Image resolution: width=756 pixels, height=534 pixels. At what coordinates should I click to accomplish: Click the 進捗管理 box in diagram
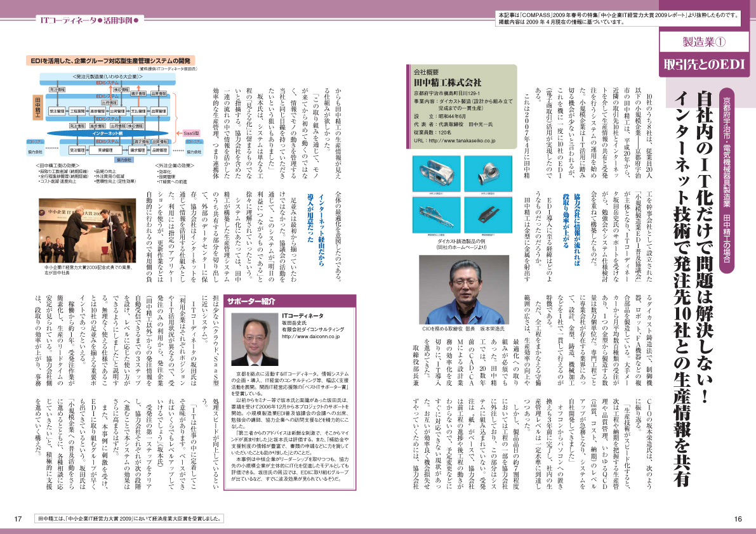click(x=97, y=111)
